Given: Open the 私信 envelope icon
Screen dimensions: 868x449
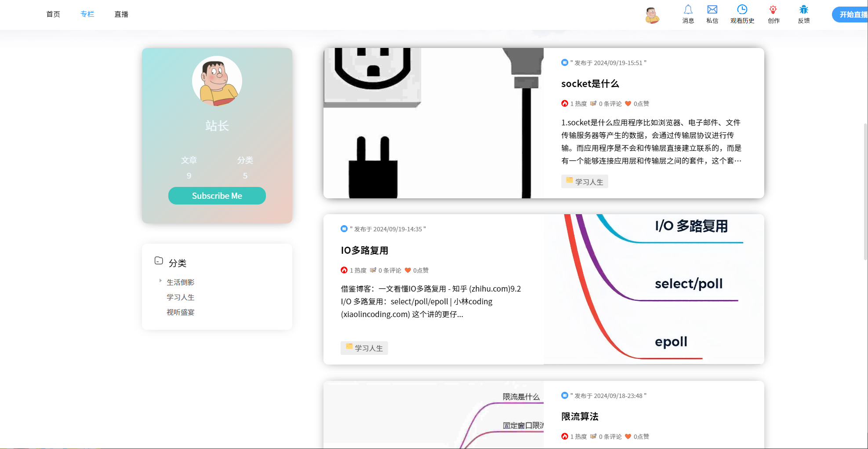Looking at the screenshot, I should click(712, 10).
